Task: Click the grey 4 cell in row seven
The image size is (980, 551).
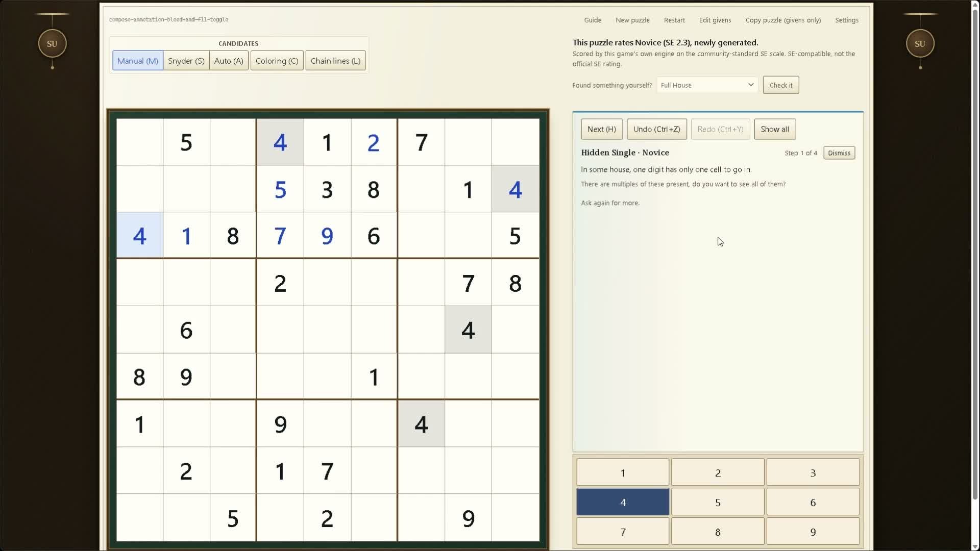Action: coord(421,424)
